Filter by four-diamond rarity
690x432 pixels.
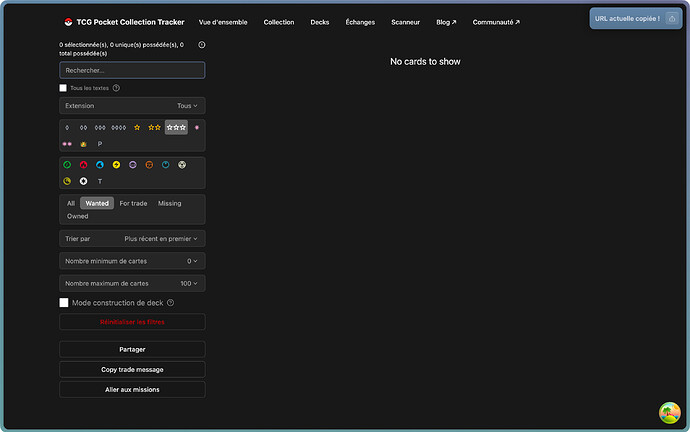pos(119,128)
